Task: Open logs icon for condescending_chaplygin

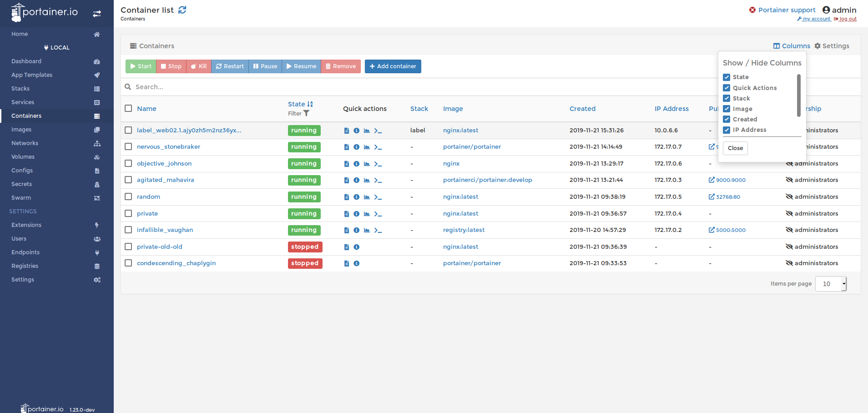Action: pyautogui.click(x=347, y=263)
